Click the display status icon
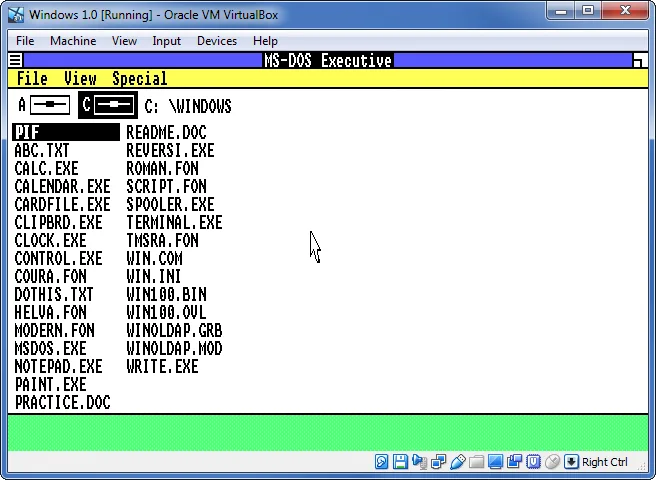The height and width of the screenshot is (480, 656). [x=495, y=462]
